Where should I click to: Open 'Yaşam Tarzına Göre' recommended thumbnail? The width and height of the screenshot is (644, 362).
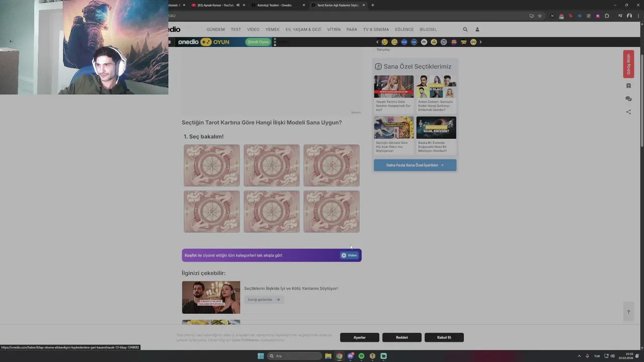click(x=394, y=86)
